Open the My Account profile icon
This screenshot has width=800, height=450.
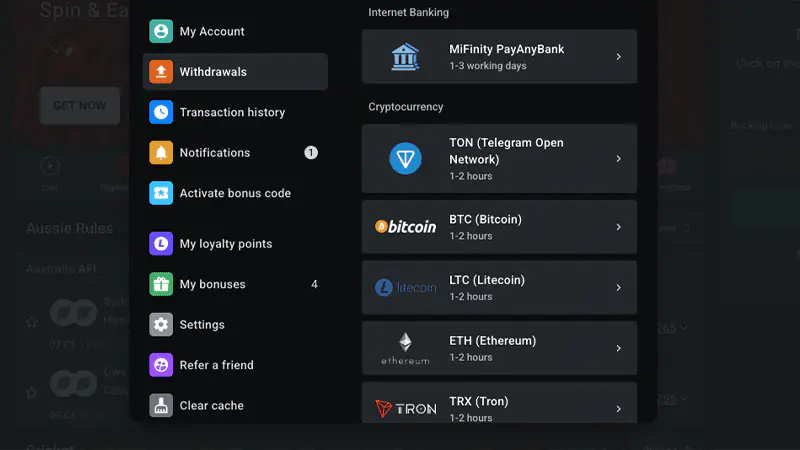(161, 31)
